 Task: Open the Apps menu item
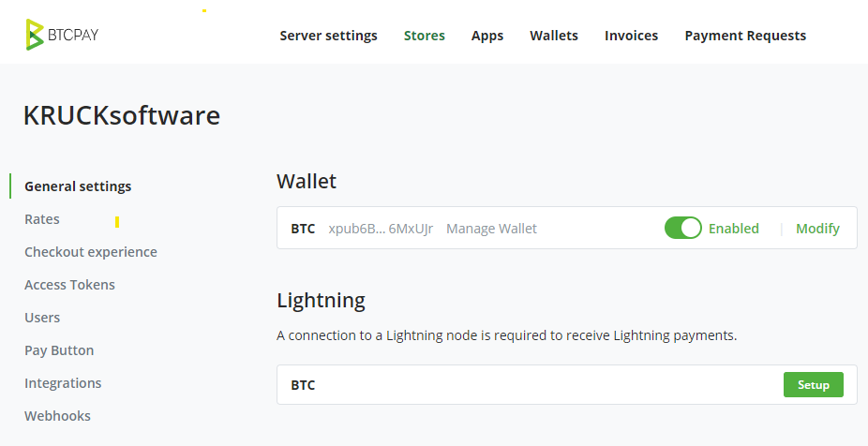tap(487, 36)
